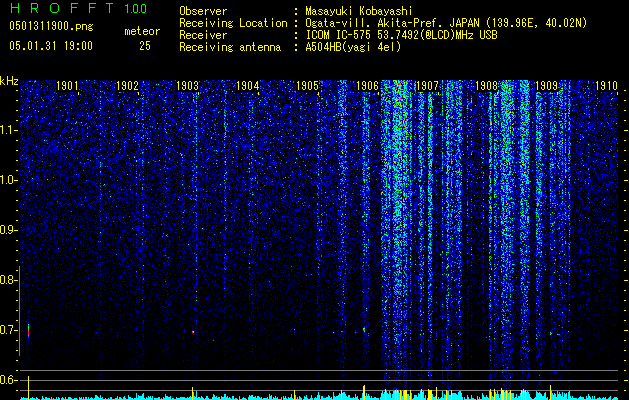The width and height of the screenshot is (629, 400).
Task: Click the Observer field label
Action: 203,11
